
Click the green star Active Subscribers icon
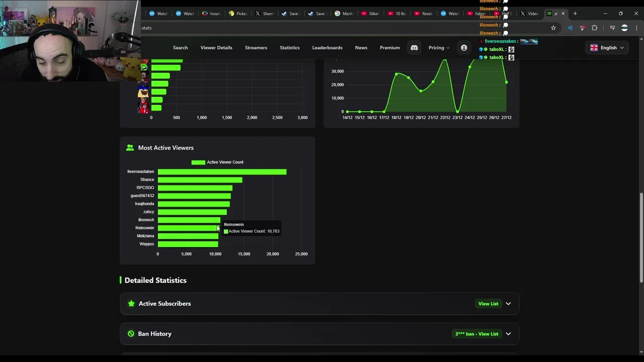pyautogui.click(x=131, y=304)
